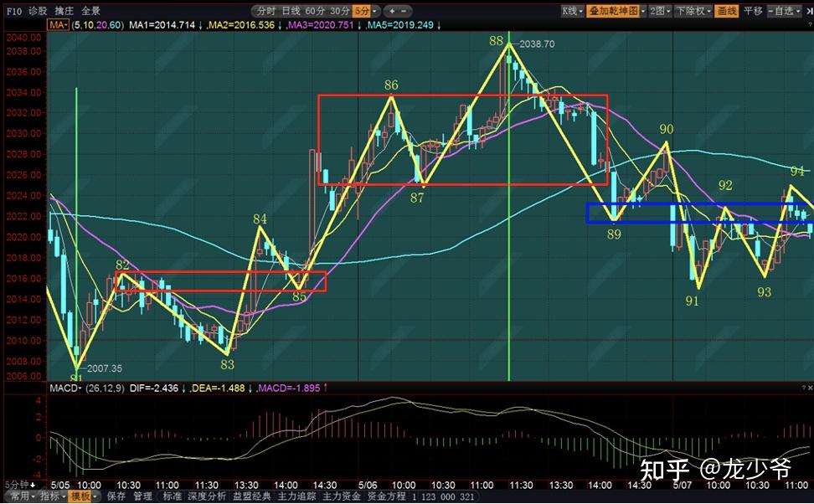This screenshot has height=504, width=814.
Task: Expand the 5分 period dropdown
Action: coord(364,11)
